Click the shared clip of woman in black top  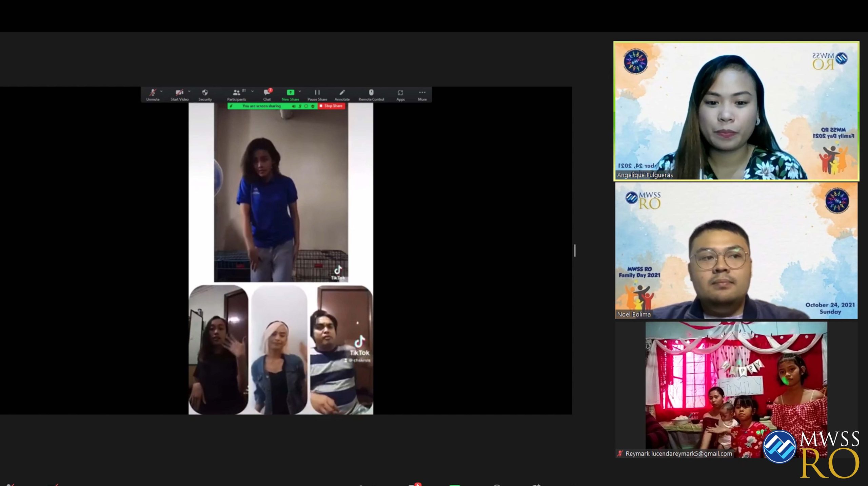pyautogui.click(x=218, y=350)
